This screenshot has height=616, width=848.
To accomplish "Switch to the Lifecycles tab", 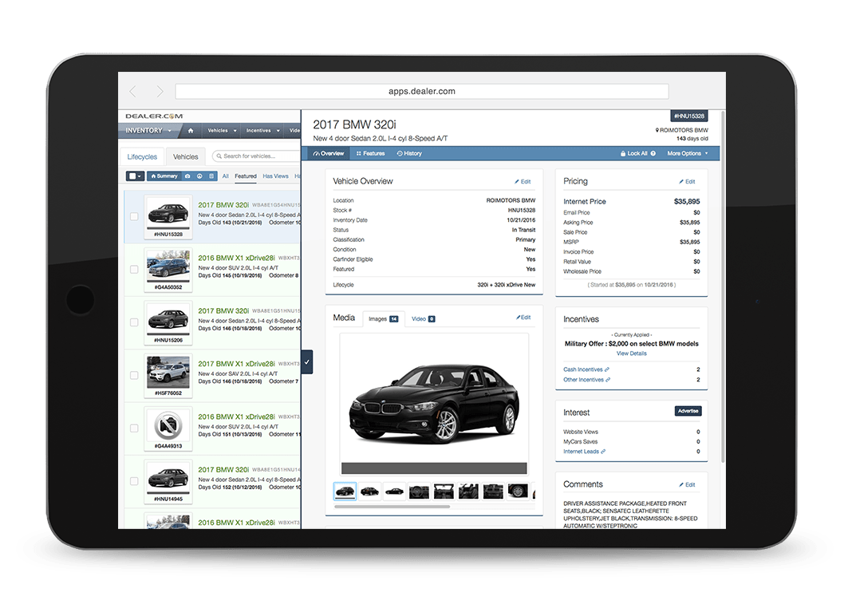I will pos(142,157).
